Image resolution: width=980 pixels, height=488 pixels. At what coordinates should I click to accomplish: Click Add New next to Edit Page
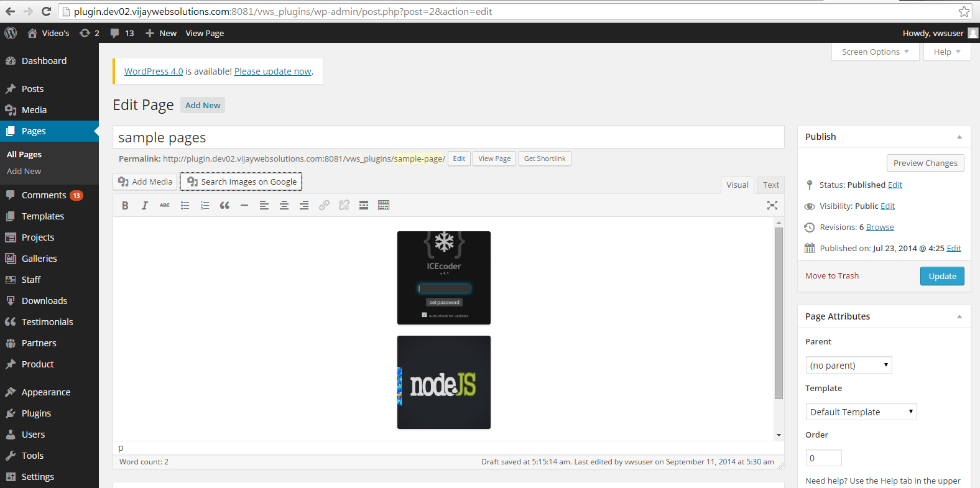(203, 105)
